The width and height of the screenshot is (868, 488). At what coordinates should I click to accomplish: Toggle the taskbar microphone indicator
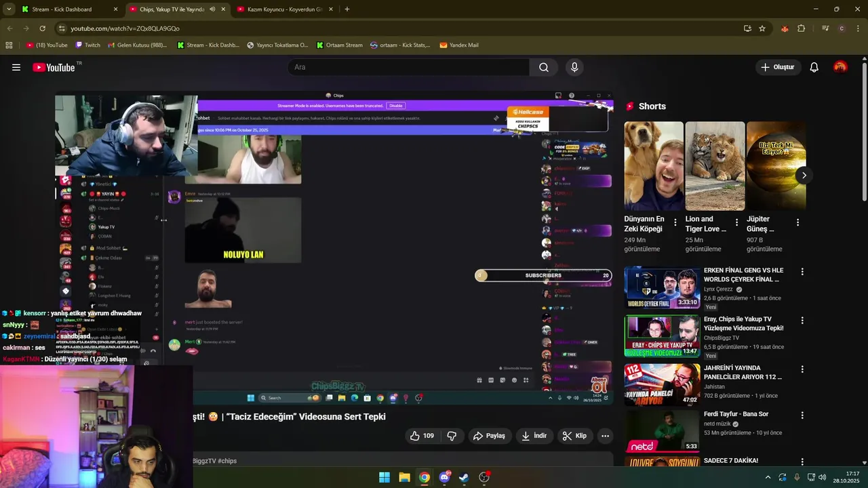click(x=797, y=477)
